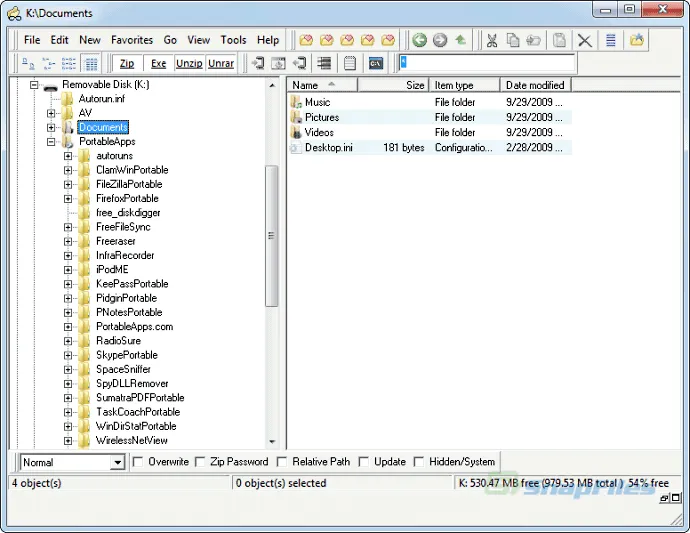Toggle the Hidden/System checkbox

(x=419, y=462)
